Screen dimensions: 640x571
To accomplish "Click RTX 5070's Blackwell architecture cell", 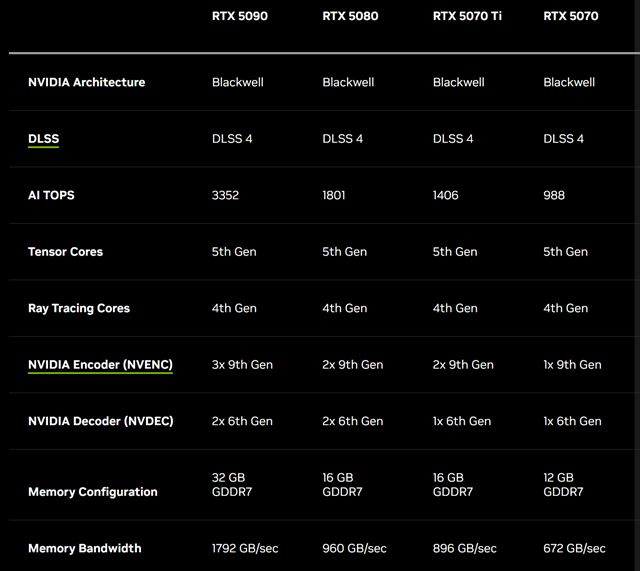I will [569, 82].
